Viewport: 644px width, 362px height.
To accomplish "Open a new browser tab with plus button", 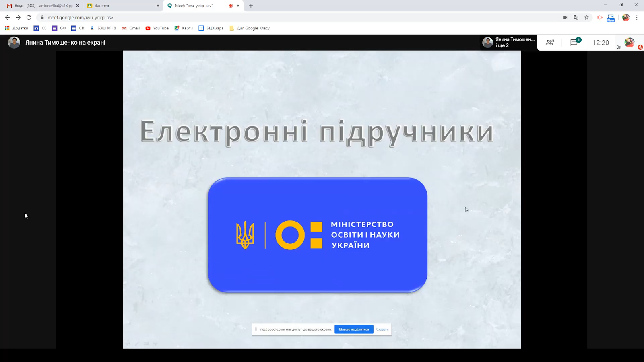I will 251,6.
